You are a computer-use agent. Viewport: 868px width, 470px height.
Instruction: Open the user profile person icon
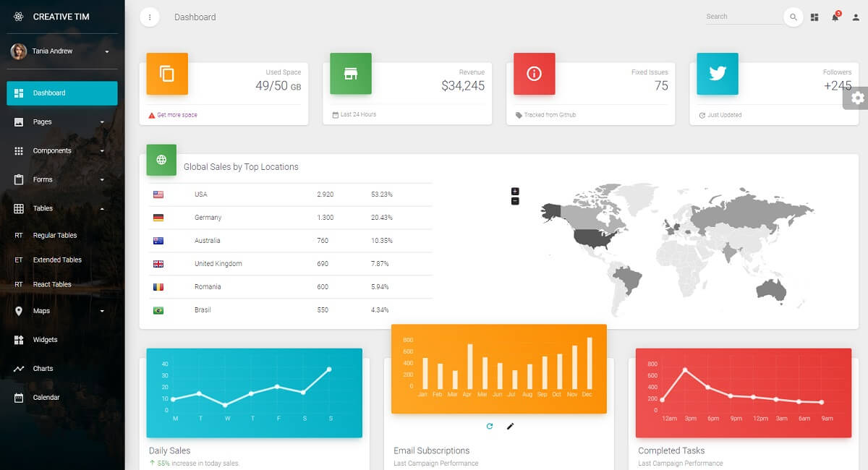[857, 16]
